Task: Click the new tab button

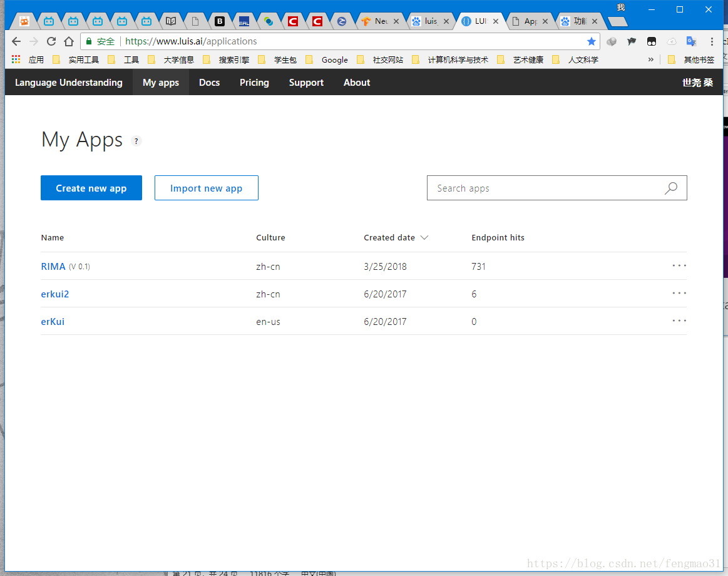Action: pyautogui.click(x=617, y=21)
